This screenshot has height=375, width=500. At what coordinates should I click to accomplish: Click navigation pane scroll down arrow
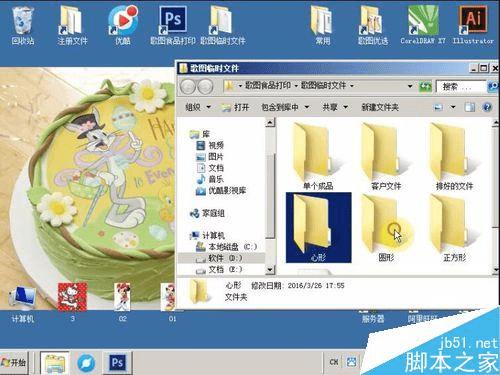pyautogui.click(x=270, y=269)
